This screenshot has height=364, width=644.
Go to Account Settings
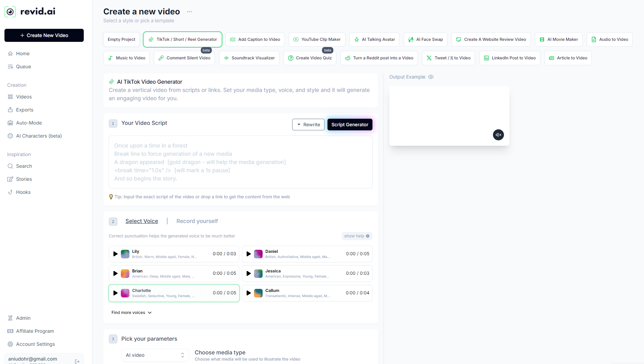[35, 344]
